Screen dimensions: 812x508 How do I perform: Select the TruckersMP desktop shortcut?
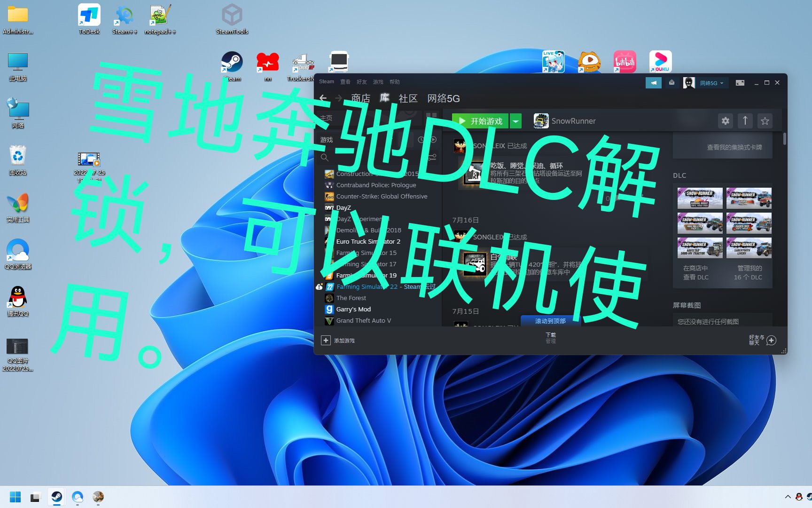(x=303, y=66)
